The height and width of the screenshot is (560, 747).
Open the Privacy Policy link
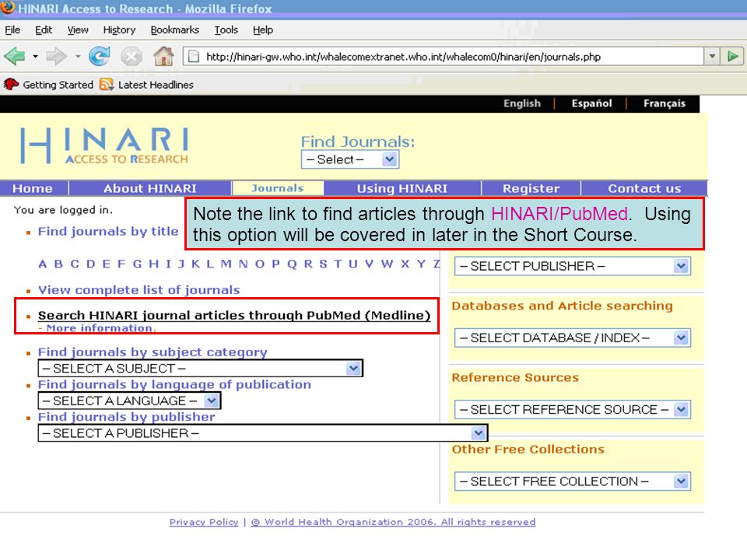[204, 522]
